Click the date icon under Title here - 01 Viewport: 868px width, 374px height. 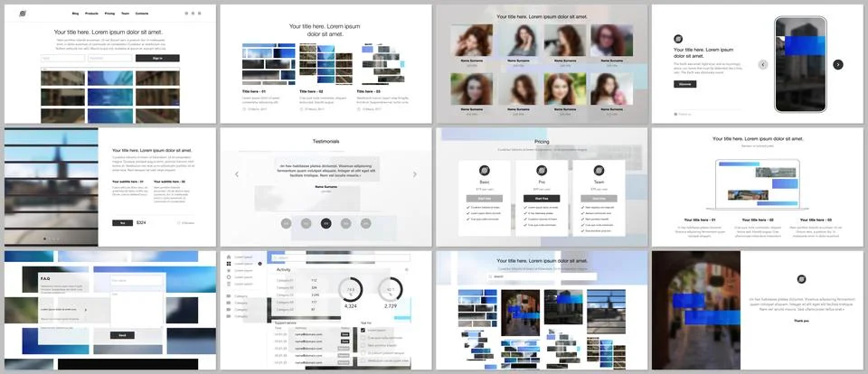pyautogui.click(x=244, y=109)
